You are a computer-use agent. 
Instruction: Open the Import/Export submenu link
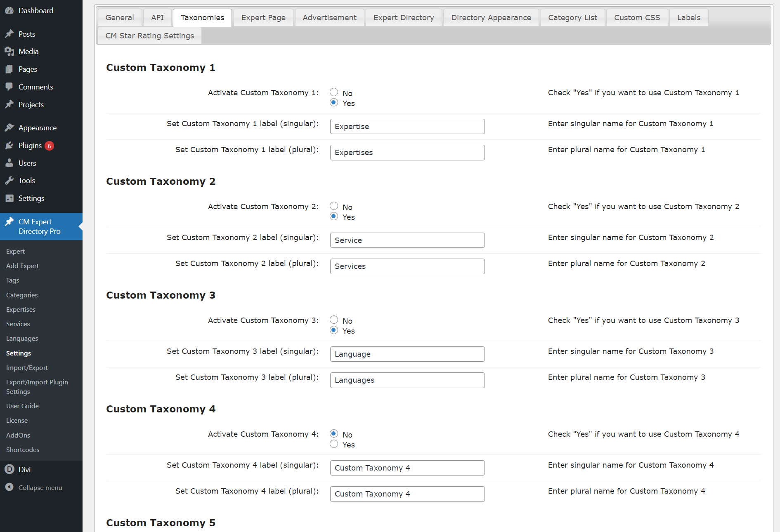click(27, 368)
